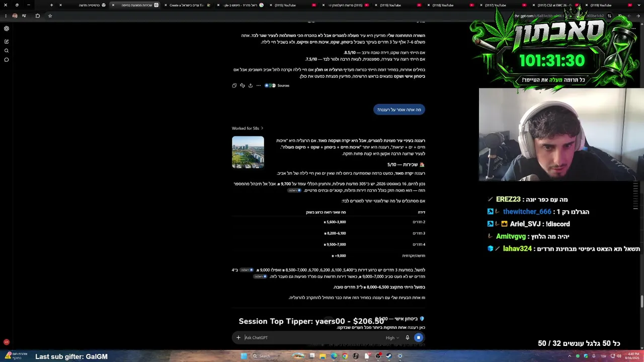The height and width of the screenshot is (362, 644).
Task: Expand the 'Worked for 58s' details
Action: tap(248, 128)
